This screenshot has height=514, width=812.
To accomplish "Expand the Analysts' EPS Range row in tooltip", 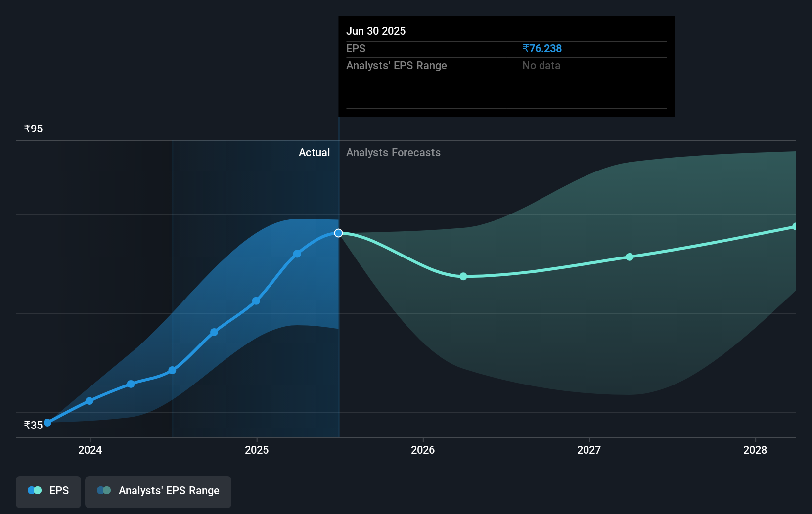I will [397, 65].
